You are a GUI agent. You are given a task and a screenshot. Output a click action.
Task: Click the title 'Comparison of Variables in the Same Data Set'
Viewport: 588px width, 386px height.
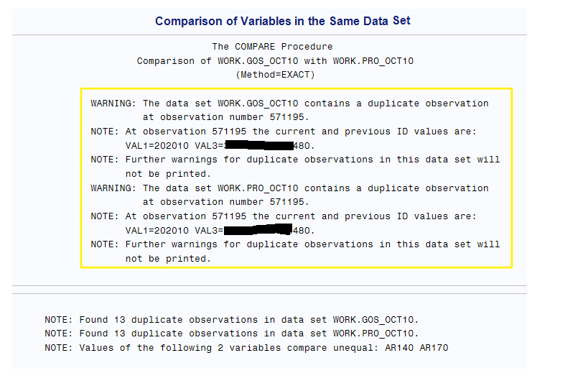283,21
